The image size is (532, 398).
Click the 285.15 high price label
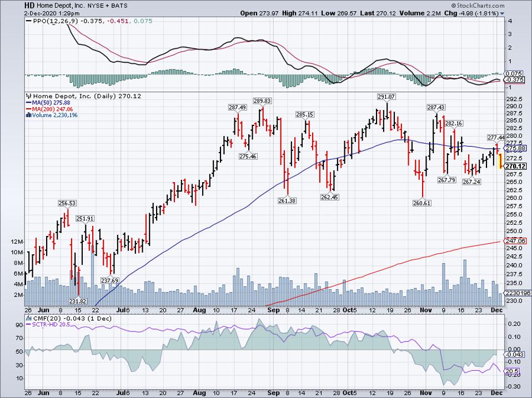click(x=305, y=114)
